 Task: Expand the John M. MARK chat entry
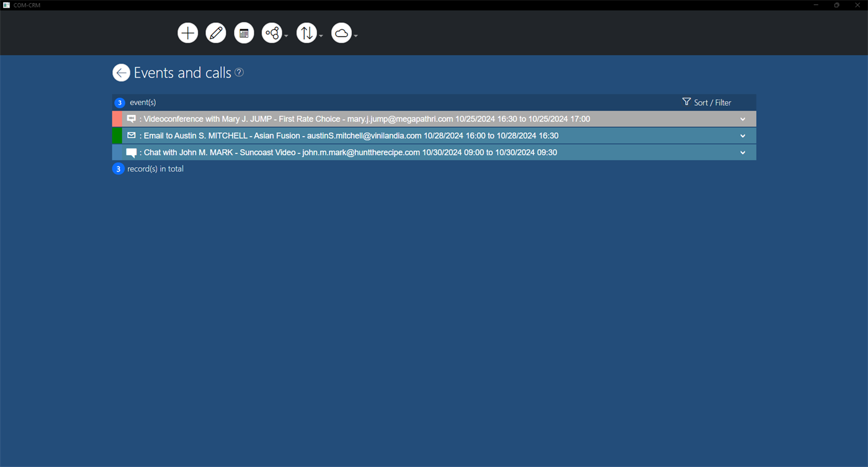point(743,152)
